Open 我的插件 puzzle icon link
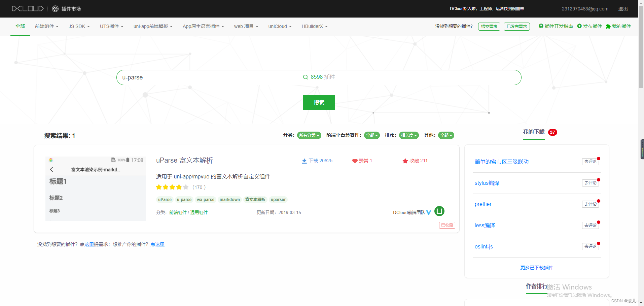 coord(618,26)
